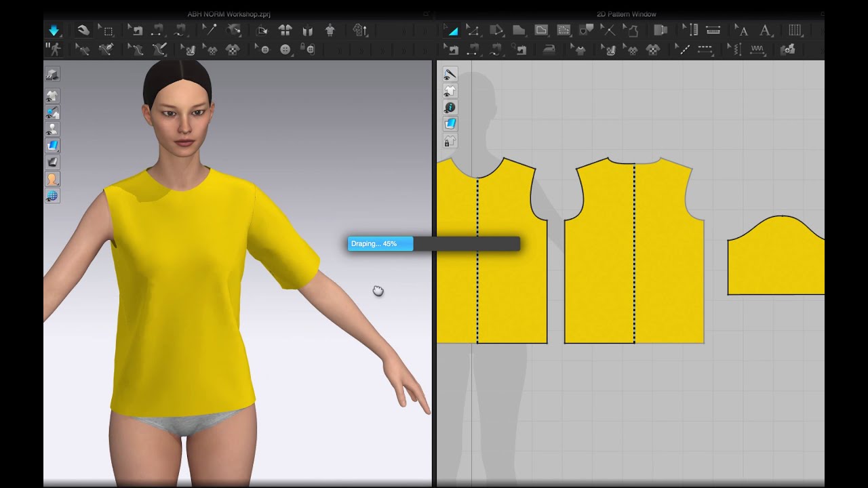Screen dimensions: 868x488
Task: Click the 3D view cube icon atop 3D sidebar
Action: [52, 74]
